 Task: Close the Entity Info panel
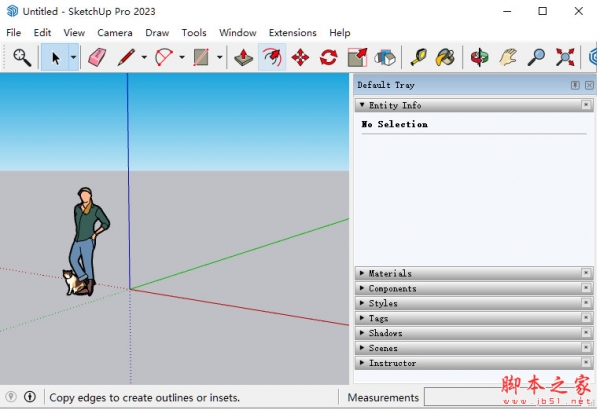tap(586, 105)
